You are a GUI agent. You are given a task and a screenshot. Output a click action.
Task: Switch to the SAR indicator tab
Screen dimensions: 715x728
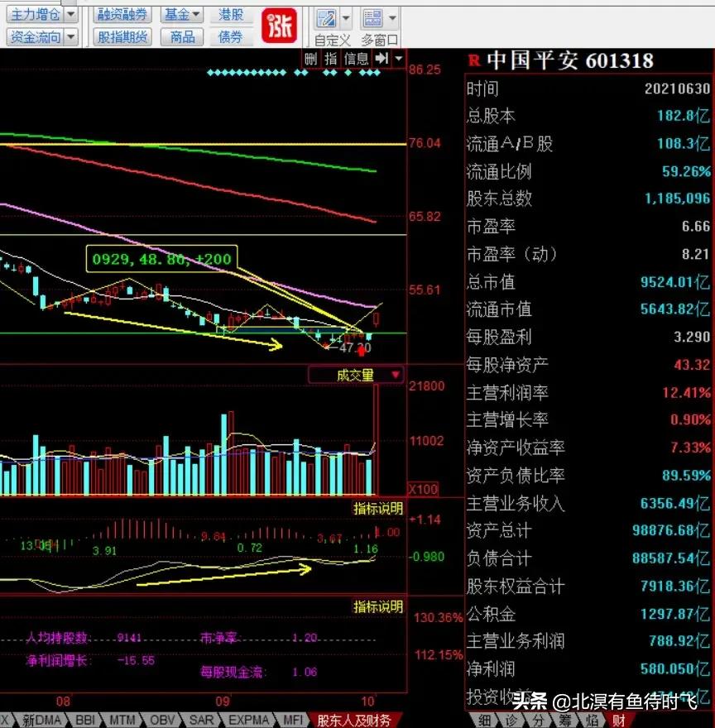click(x=201, y=720)
